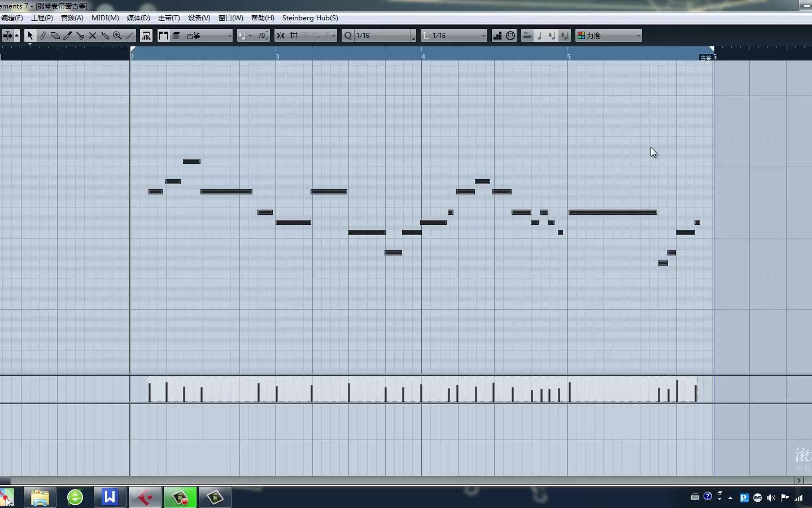Viewport: 812px width, 508px height.
Task: Click the help question mark tray icon
Action: [708, 497]
